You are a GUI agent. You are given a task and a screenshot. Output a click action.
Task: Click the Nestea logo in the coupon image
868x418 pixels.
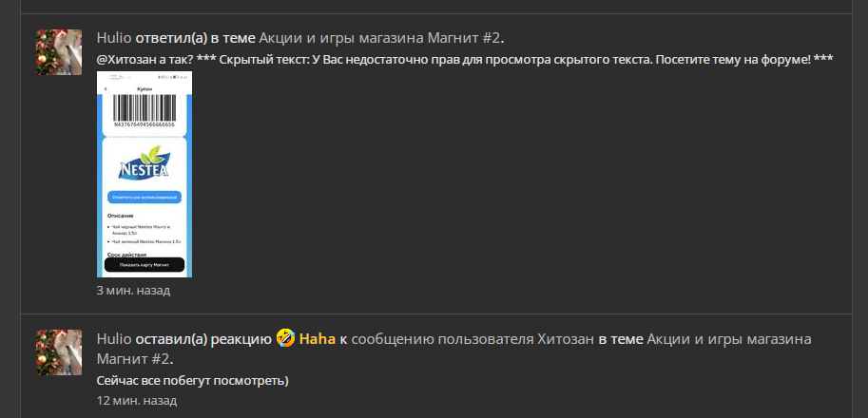144,162
